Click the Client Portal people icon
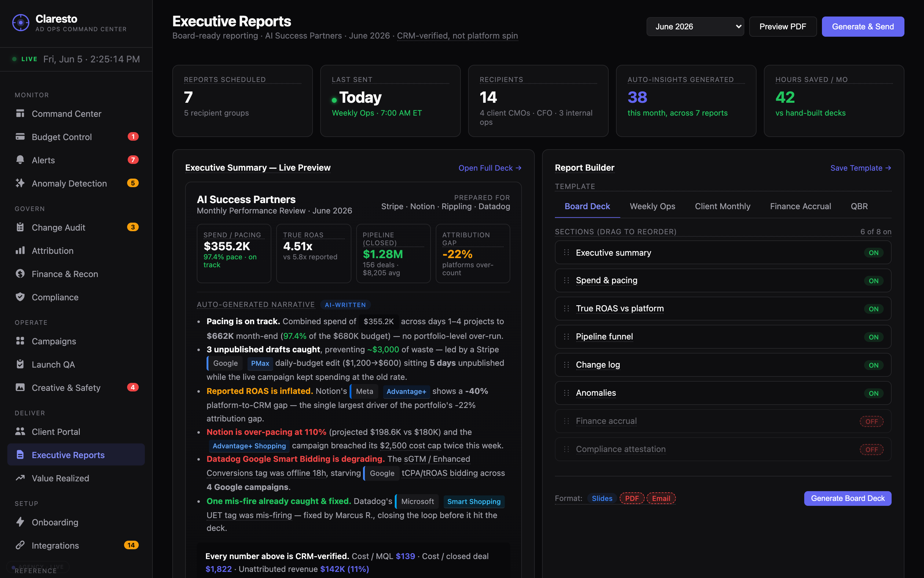Viewport: 924px width, 578px height. coord(20,432)
